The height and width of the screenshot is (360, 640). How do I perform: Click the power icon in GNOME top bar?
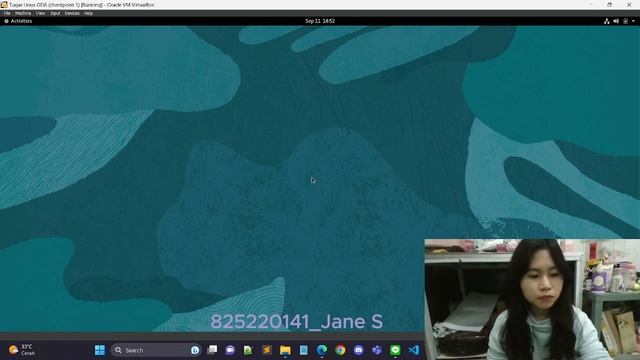click(x=625, y=21)
